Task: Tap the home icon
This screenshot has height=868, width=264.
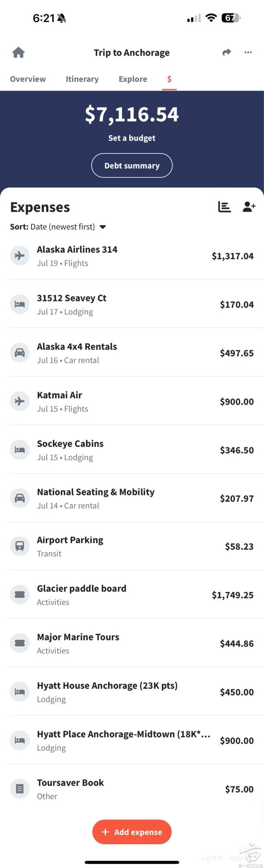Action: [19, 53]
